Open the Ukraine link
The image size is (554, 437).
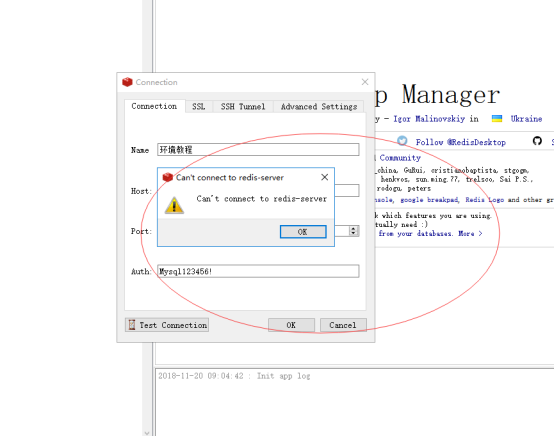[526, 119]
